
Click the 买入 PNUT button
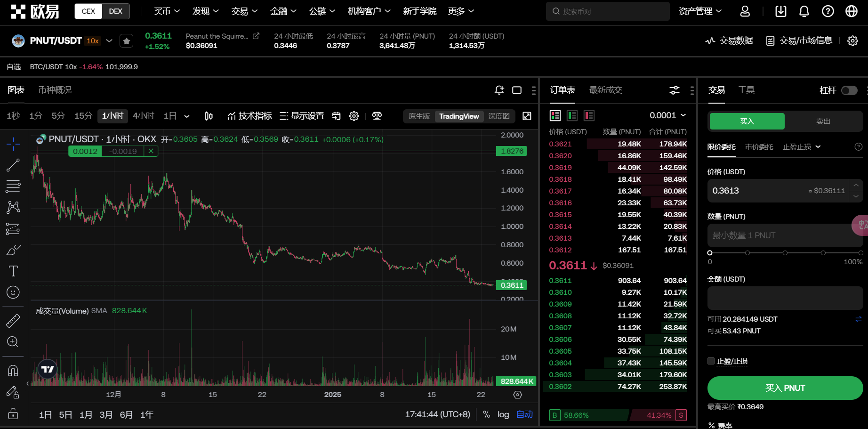785,388
